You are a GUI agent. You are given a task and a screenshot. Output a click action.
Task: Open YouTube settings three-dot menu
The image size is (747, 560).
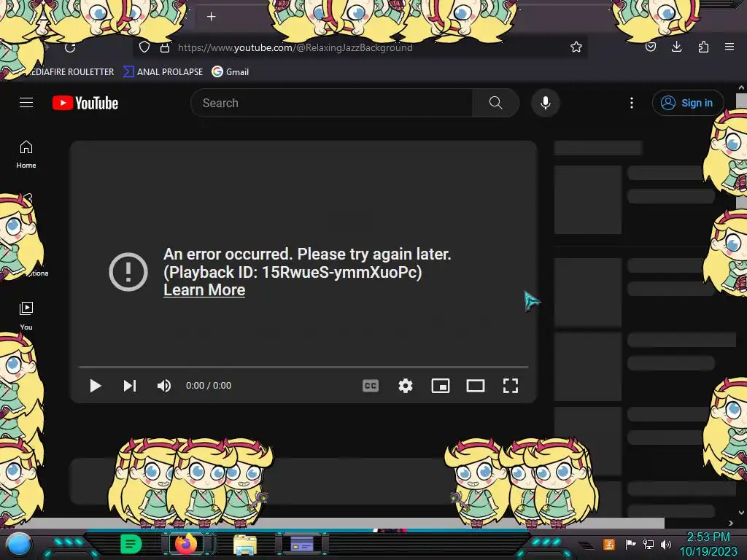click(x=632, y=103)
